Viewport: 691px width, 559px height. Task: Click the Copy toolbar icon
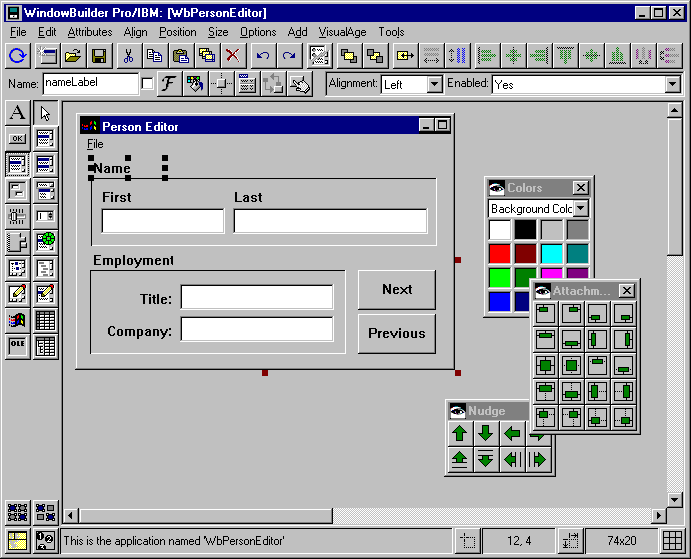point(154,56)
